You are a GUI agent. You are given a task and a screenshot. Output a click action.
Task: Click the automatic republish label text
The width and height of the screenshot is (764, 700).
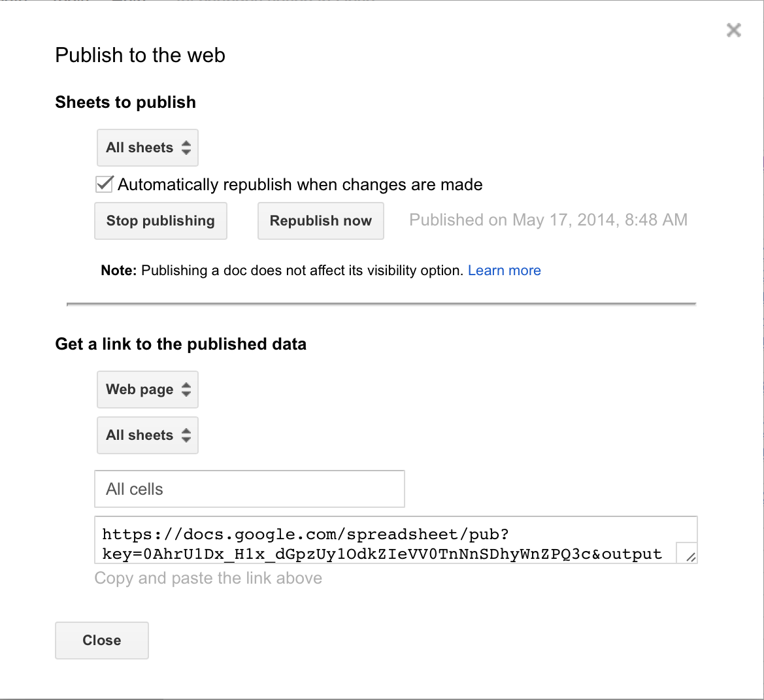[x=300, y=185]
